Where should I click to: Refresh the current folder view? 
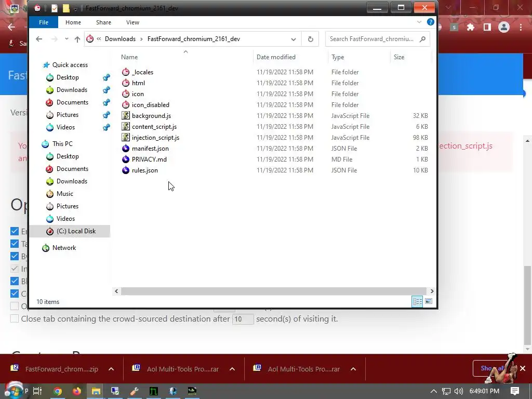tap(310, 39)
